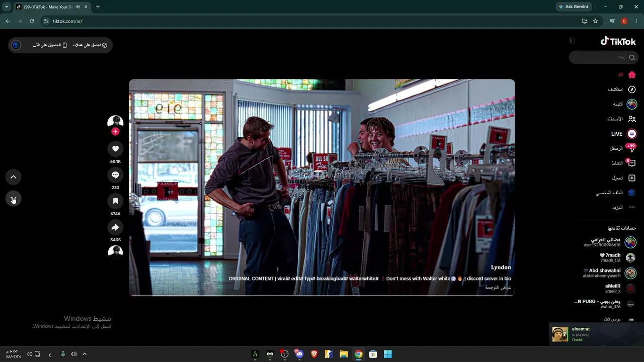Open Microsoft Store from the taskbar
This screenshot has width=644, height=362.
[373, 354]
